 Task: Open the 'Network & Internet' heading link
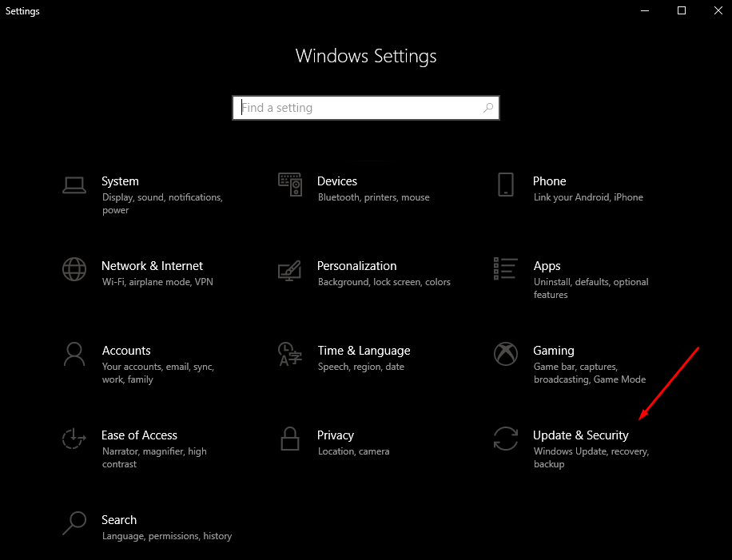pyautogui.click(x=152, y=266)
